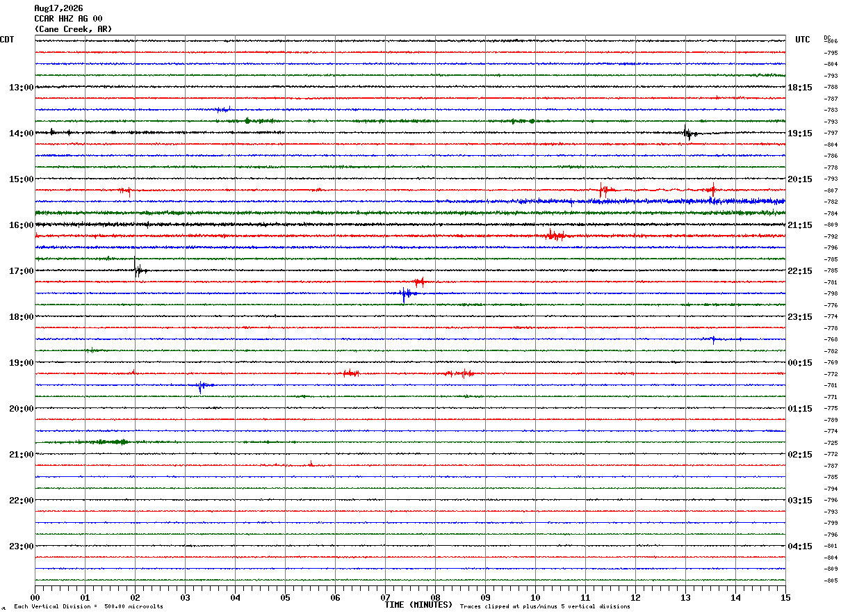The image size is (841, 616).
Task: Select the 07 minute tick on bottom axis
Action: coord(385,597)
